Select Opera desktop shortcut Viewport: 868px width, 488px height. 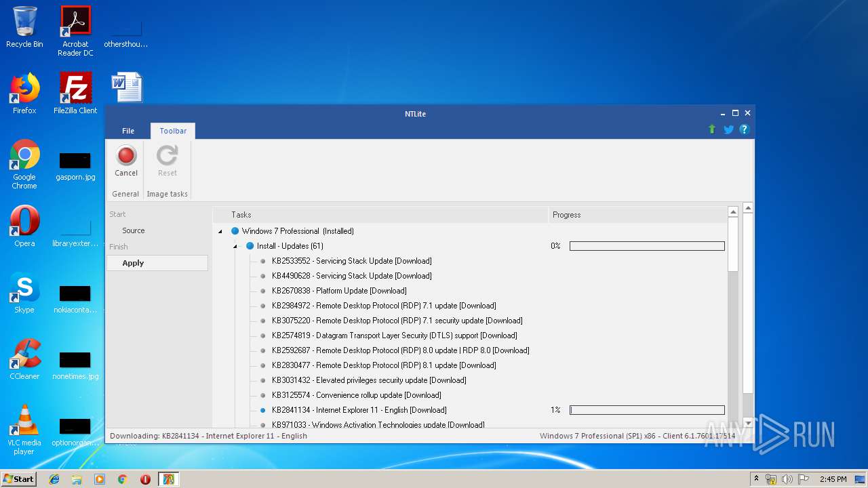click(x=24, y=226)
